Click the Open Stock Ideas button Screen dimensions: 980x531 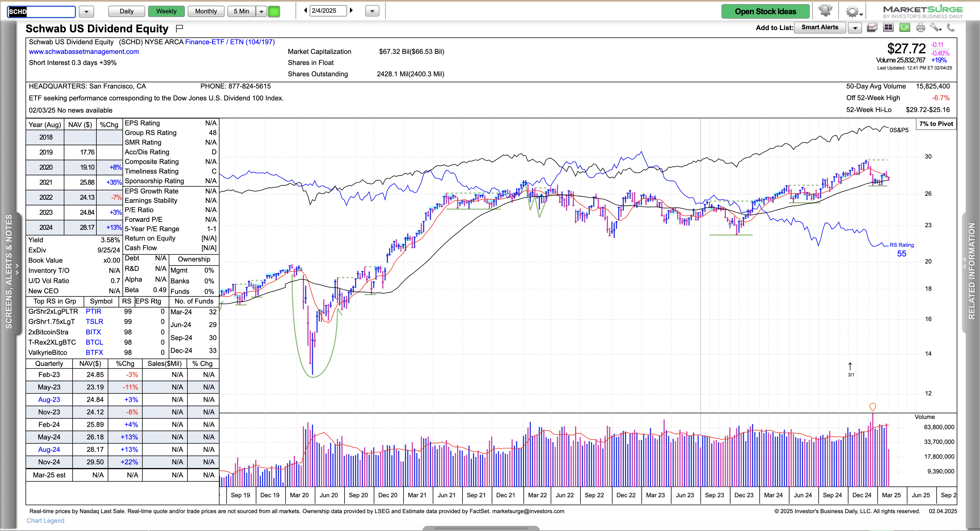[x=765, y=11]
